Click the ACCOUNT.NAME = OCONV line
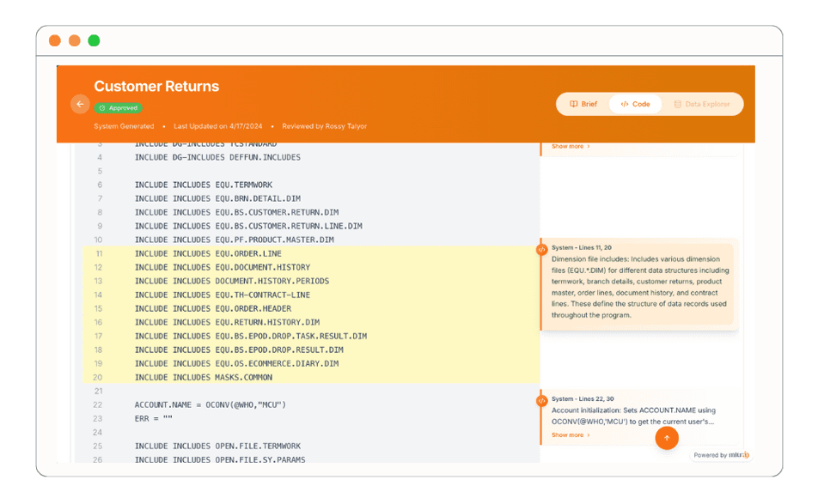This screenshot has height=504, width=818. [211, 404]
